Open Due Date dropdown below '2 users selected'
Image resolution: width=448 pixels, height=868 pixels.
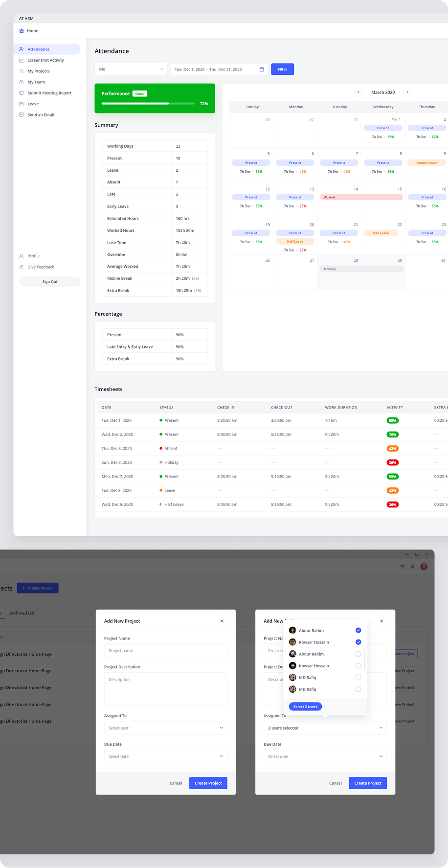point(325,756)
